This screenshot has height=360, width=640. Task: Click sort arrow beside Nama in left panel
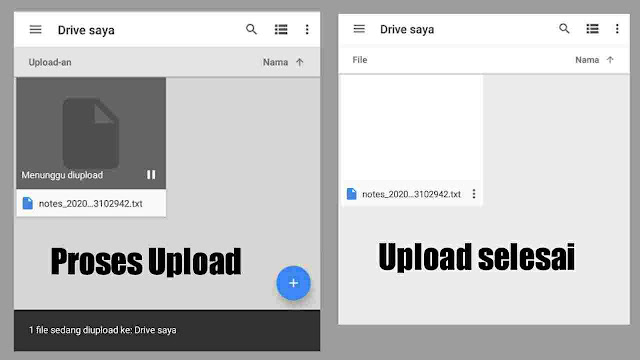(x=300, y=62)
